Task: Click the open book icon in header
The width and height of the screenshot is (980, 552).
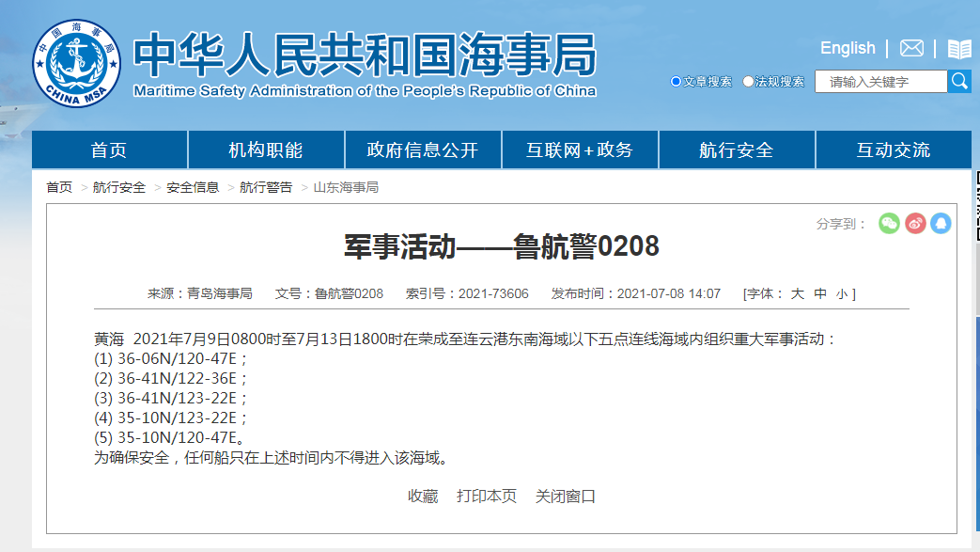Action: (959, 49)
